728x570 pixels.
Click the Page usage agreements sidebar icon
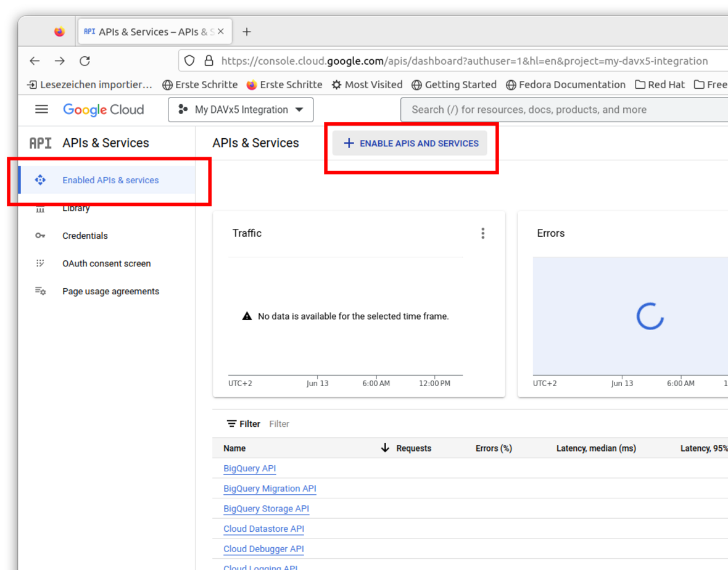pos(40,291)
